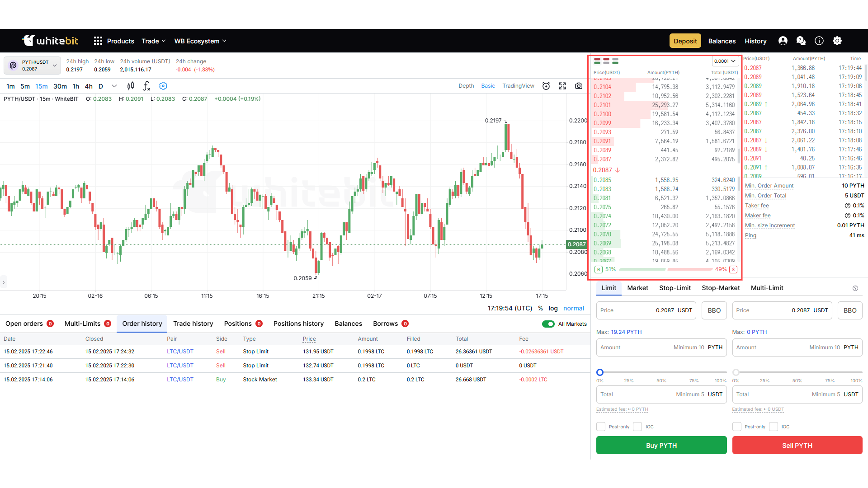Select the 1h chart timeframe

click(x=76, y=86)
